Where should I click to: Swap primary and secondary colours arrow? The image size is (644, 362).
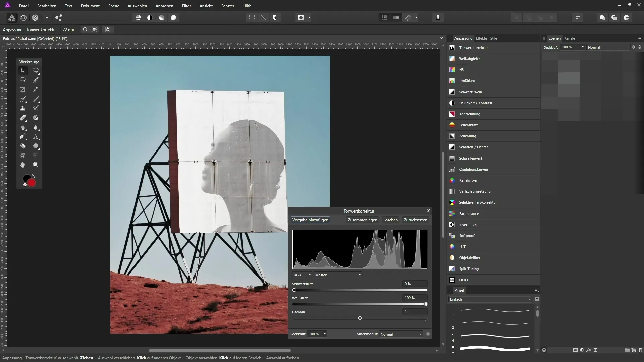click(33, 176)
